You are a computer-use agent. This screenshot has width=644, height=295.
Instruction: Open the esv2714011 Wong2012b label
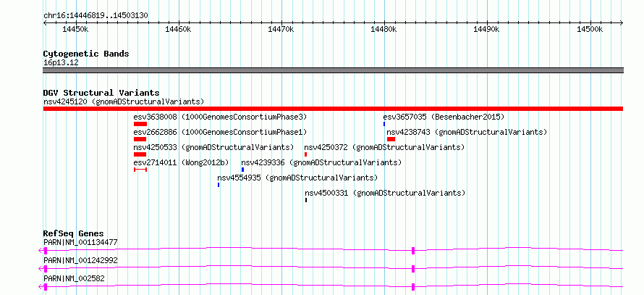click(182, 162)
